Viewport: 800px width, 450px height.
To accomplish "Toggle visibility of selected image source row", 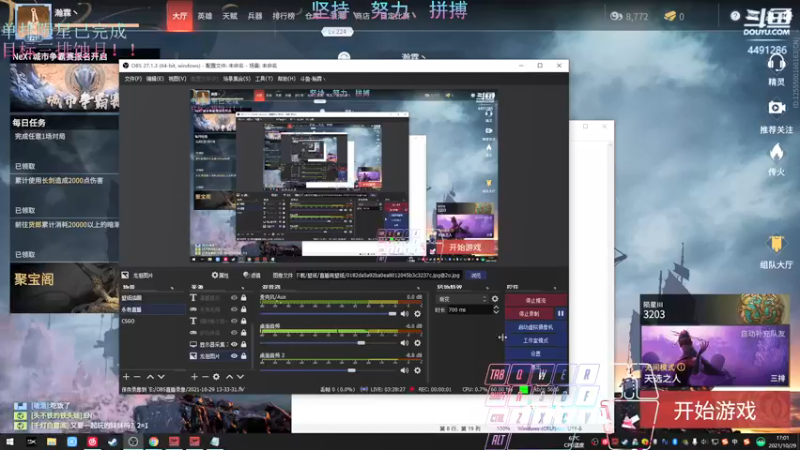I will point(234,356).
